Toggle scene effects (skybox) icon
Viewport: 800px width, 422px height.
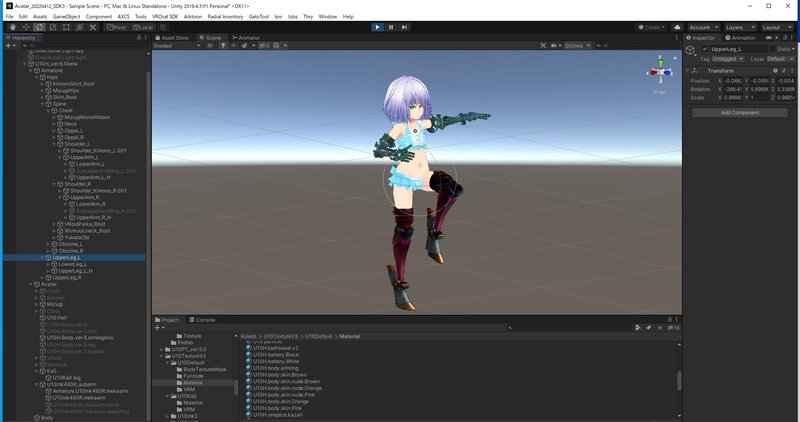[244, 45]
